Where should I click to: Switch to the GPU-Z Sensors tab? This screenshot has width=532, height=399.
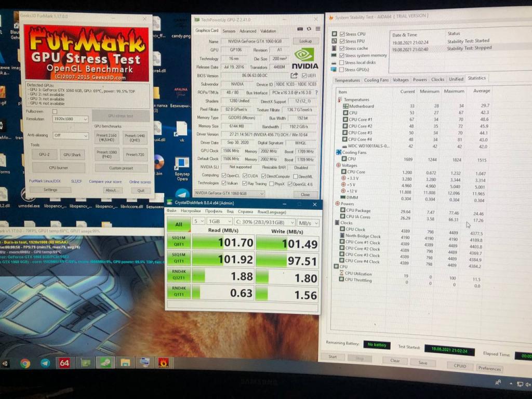[x=229, y=31]
